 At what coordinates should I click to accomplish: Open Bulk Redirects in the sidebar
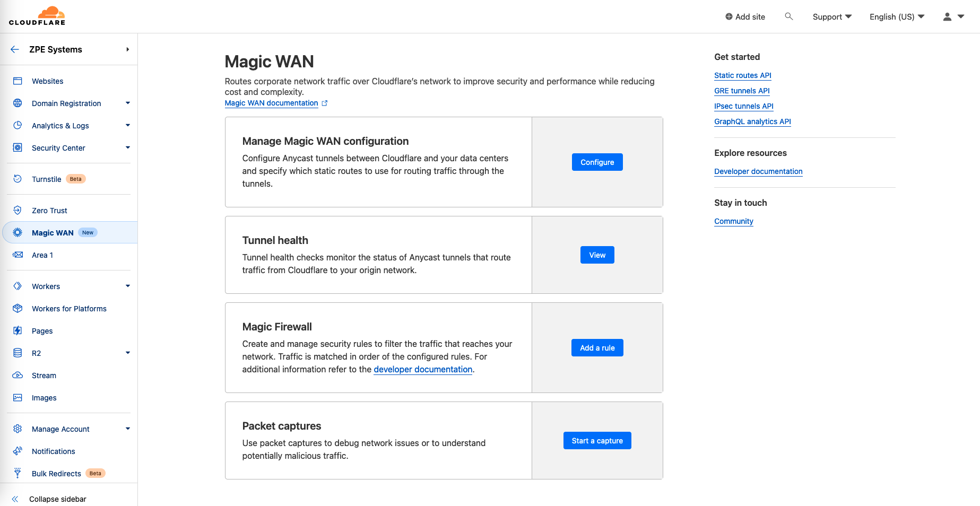pos(56,474)
